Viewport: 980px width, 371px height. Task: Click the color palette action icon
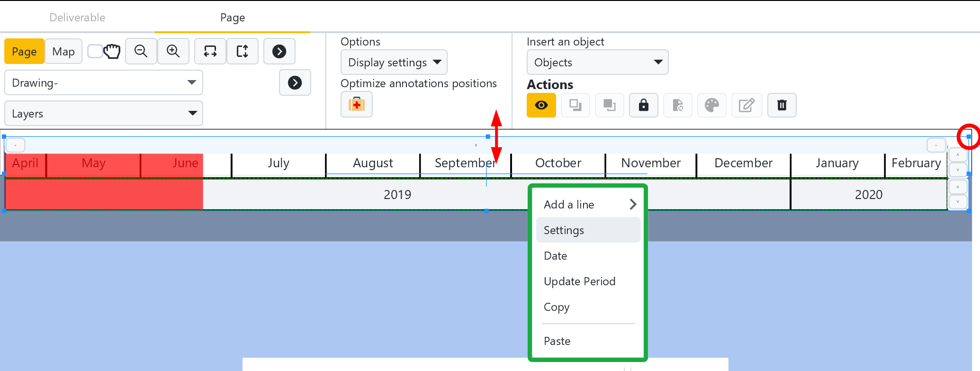pos(712,105)
